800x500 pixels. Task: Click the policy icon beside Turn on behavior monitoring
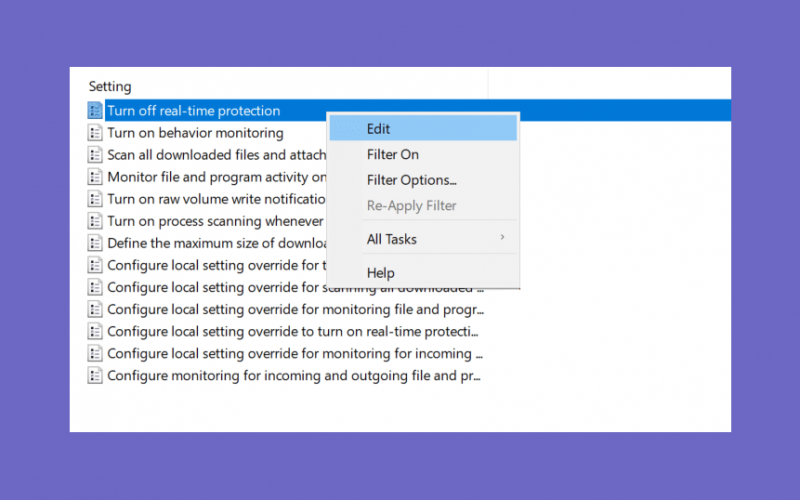coord(95,133)
